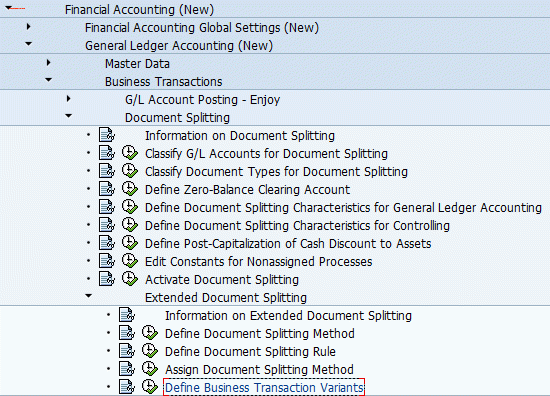Select Information on Extended Document Splitting text

(x=288, y=315)
